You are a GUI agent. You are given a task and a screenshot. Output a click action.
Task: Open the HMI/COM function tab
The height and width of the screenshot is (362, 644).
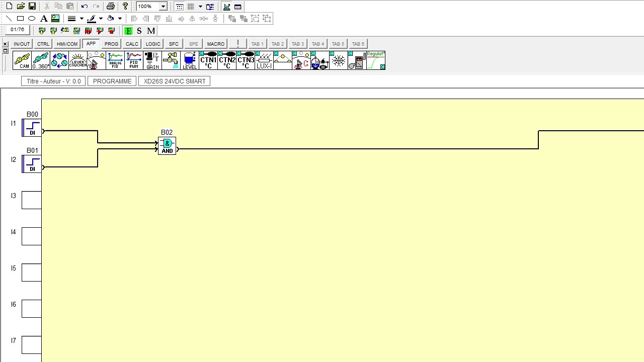pos(67,44)
